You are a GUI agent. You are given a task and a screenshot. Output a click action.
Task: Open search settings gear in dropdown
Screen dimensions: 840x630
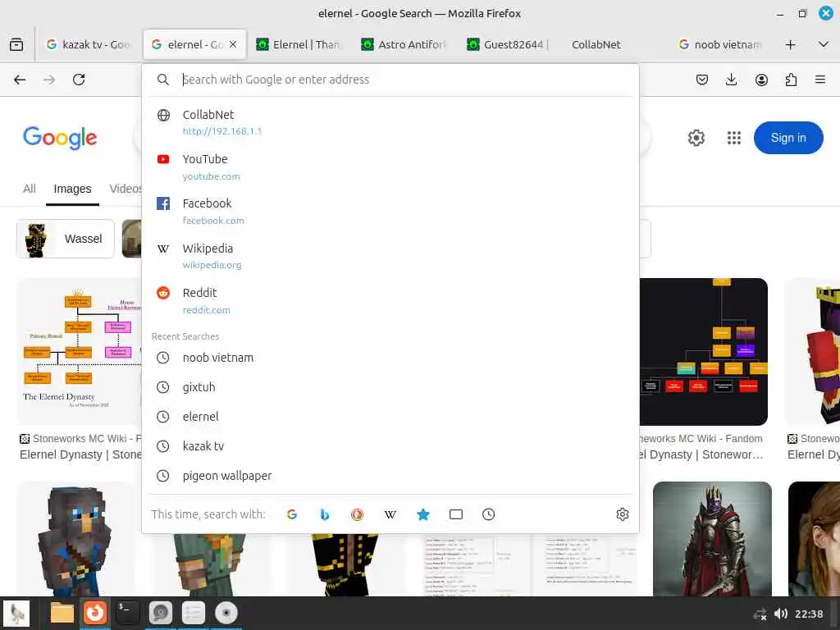[x=623, y=514]
